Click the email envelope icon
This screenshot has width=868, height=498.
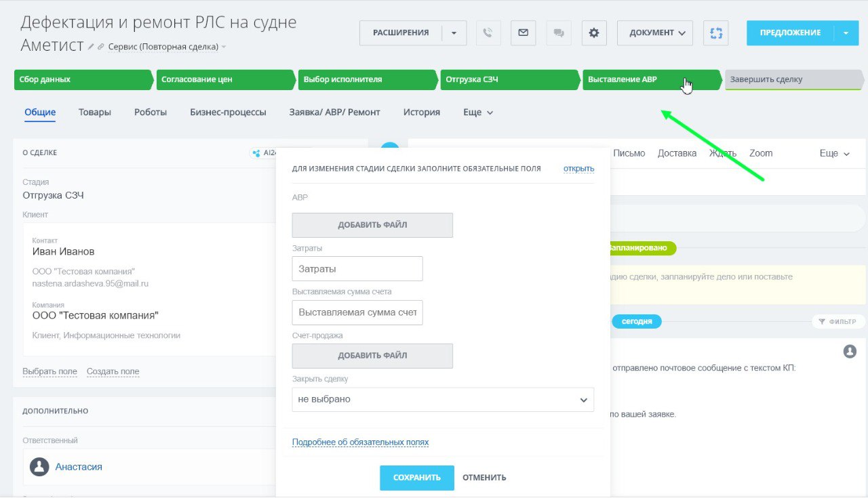pos(523,33)
